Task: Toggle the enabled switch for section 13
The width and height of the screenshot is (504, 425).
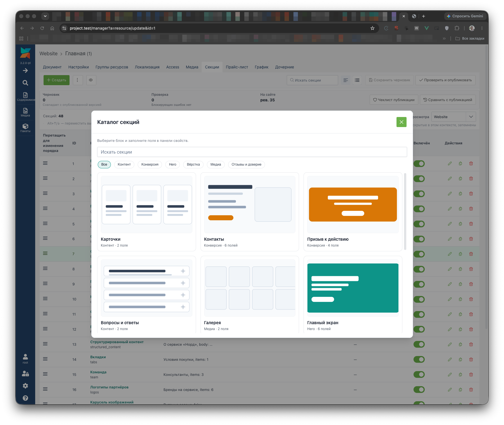Action: 419,344
